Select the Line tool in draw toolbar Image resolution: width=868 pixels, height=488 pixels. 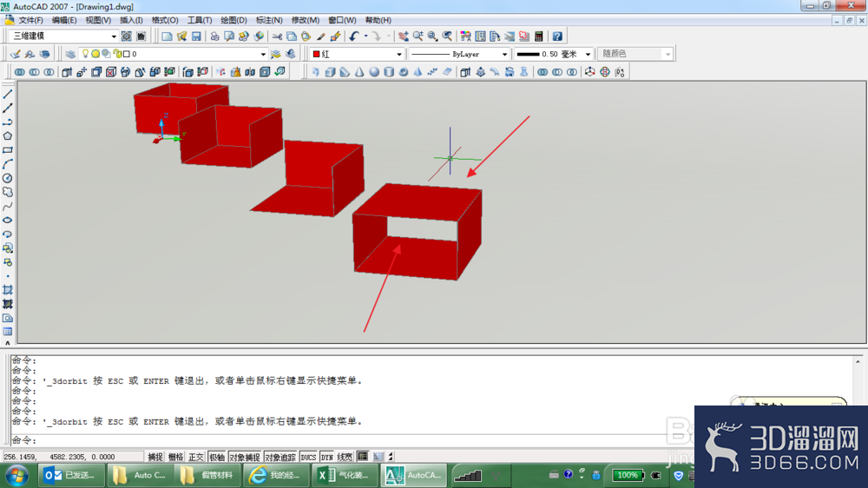(x=8, y=94)
